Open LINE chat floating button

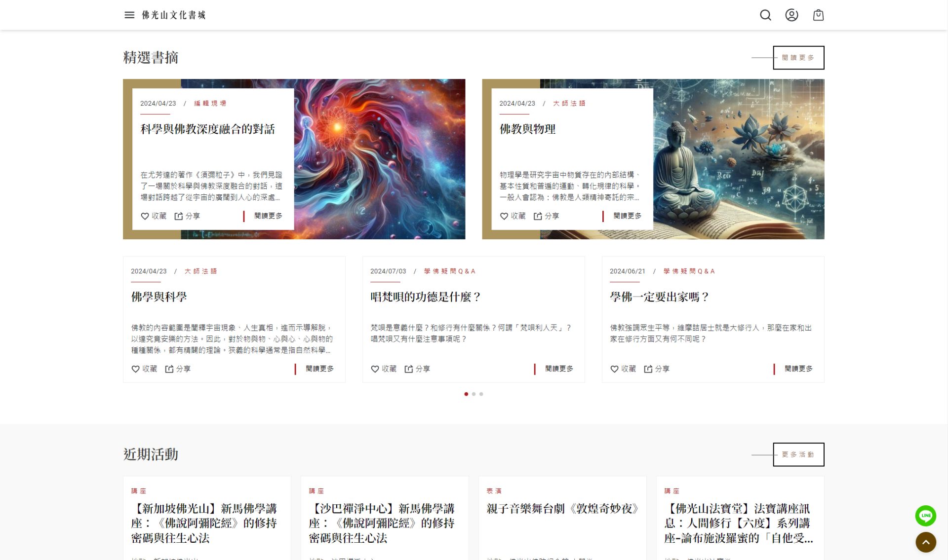point(925,516)
